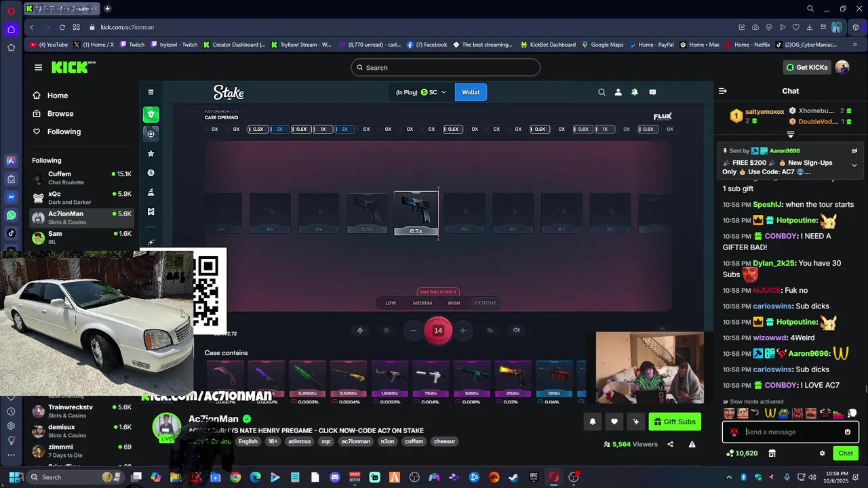
Task: Open the Kick hamburger menu
Action: 38,67
